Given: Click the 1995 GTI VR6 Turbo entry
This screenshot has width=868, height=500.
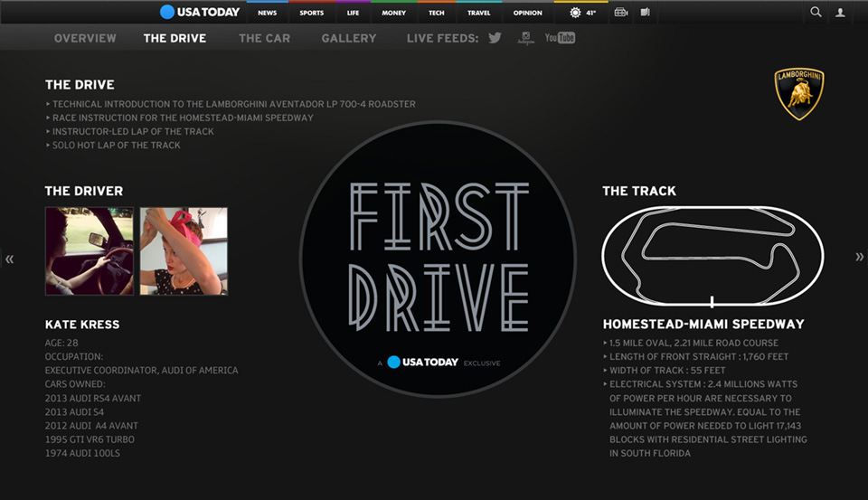Looking at the screenshot, I should (90, 439).
